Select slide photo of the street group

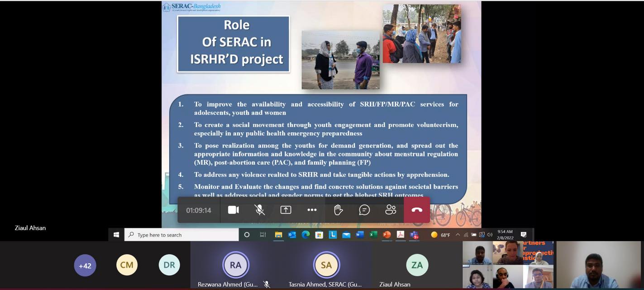(x=422, y=34)
